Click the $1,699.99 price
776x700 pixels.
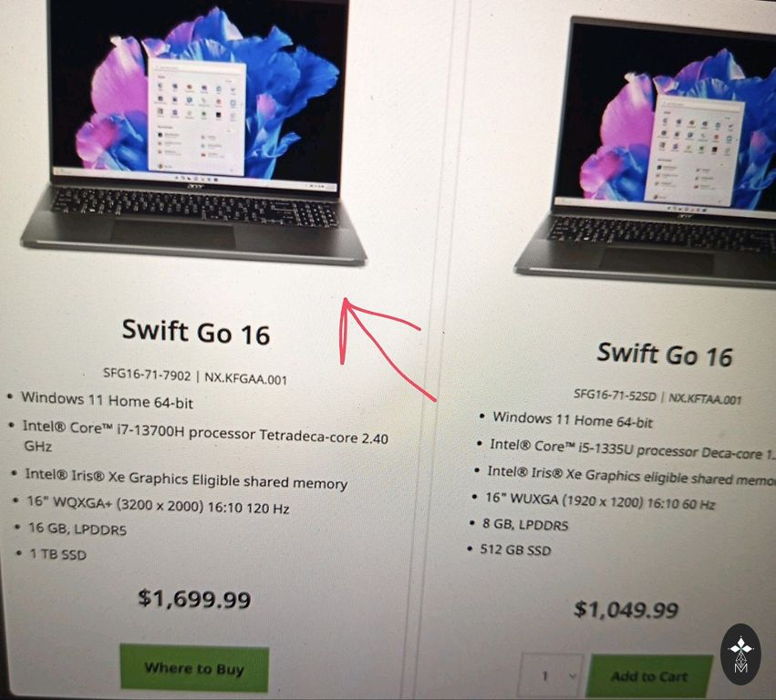click(x=194, y=599)
